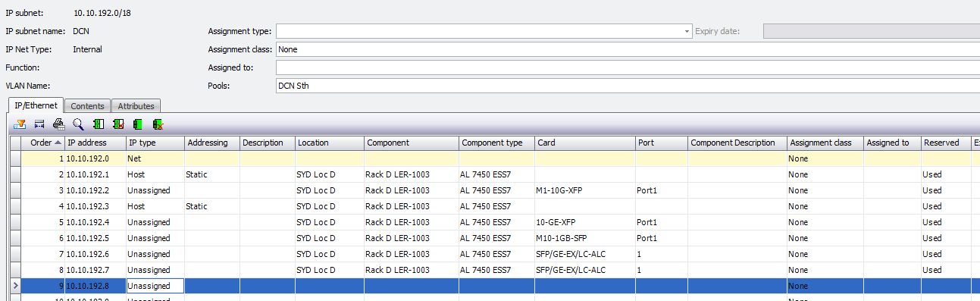Switch to the Contents tab
Image resolution: width=980 pixels, height=301 pixels.
pyautogui.click(x=88, y=106)
